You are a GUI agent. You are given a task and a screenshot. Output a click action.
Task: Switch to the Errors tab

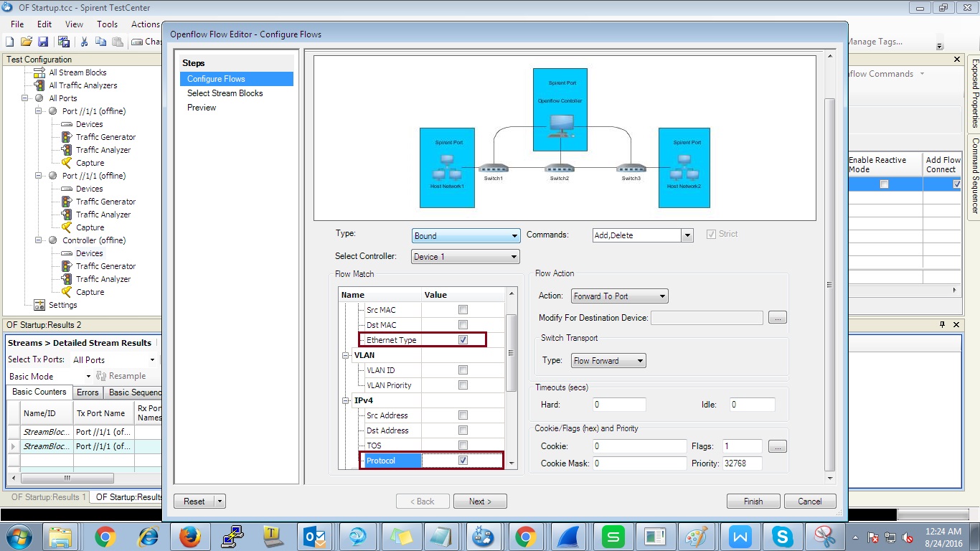point(88,392)
